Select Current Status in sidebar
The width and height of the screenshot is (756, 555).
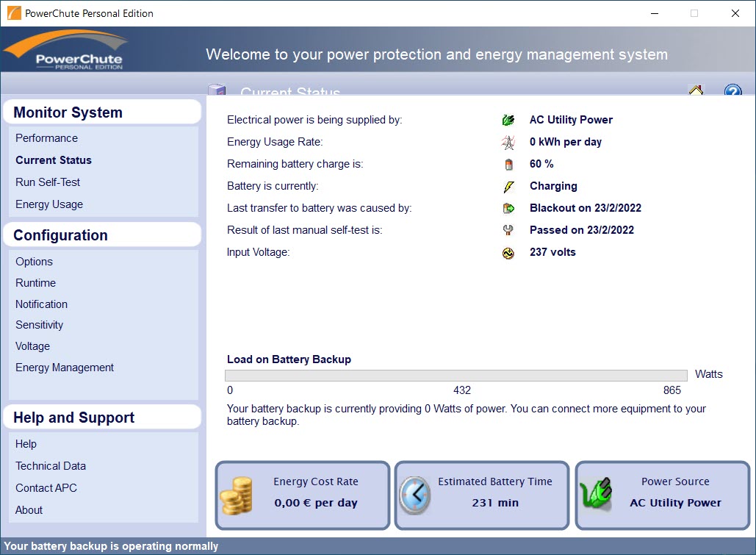click(54, 160)
